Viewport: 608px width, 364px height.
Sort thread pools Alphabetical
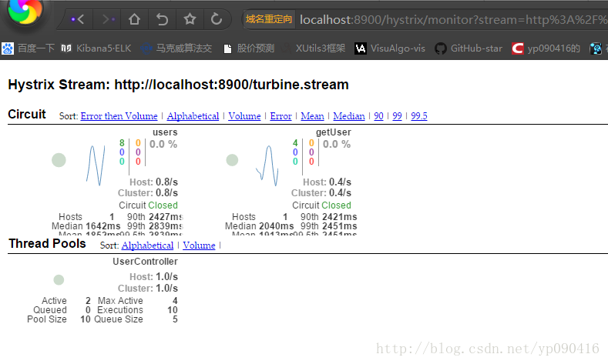147,245
